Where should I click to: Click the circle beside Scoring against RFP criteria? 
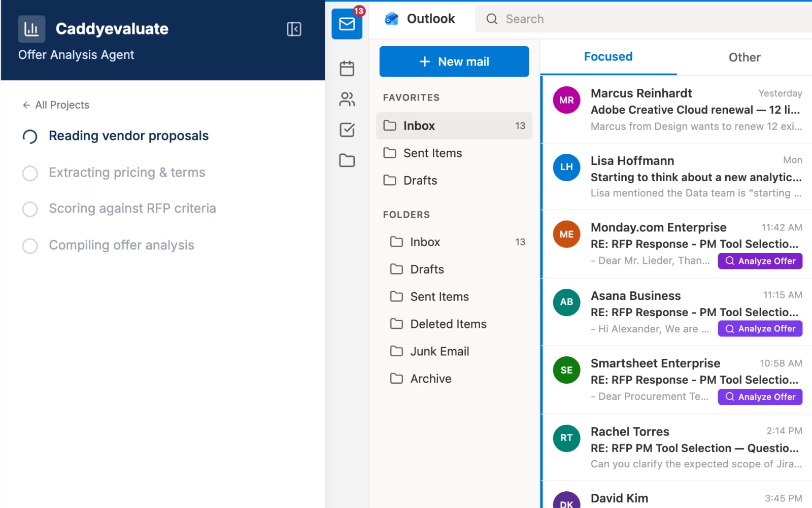[30, 209]
